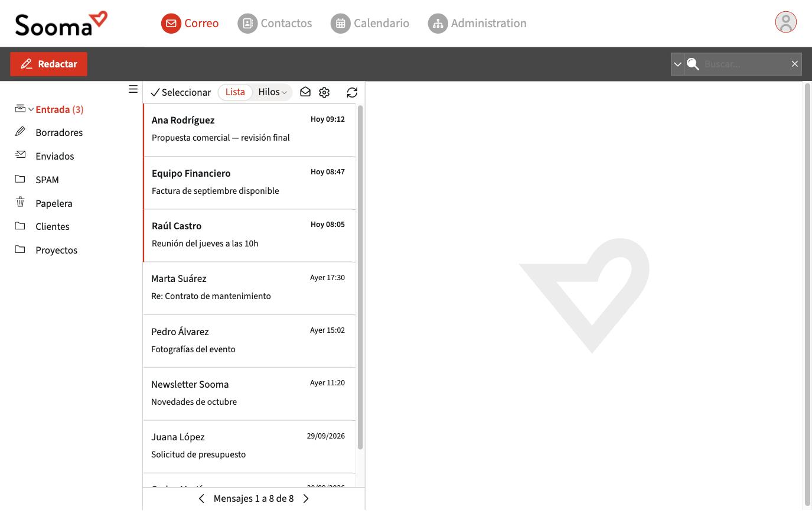This screenshot has height=513, width=812.
Task: Click the magnifying glass search icon
Action: tap(693, 64)
